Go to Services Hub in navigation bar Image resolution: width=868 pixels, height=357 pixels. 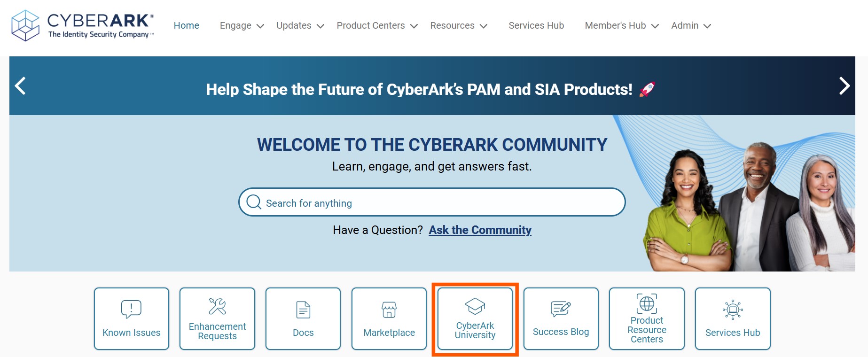[x=536, y=25]
